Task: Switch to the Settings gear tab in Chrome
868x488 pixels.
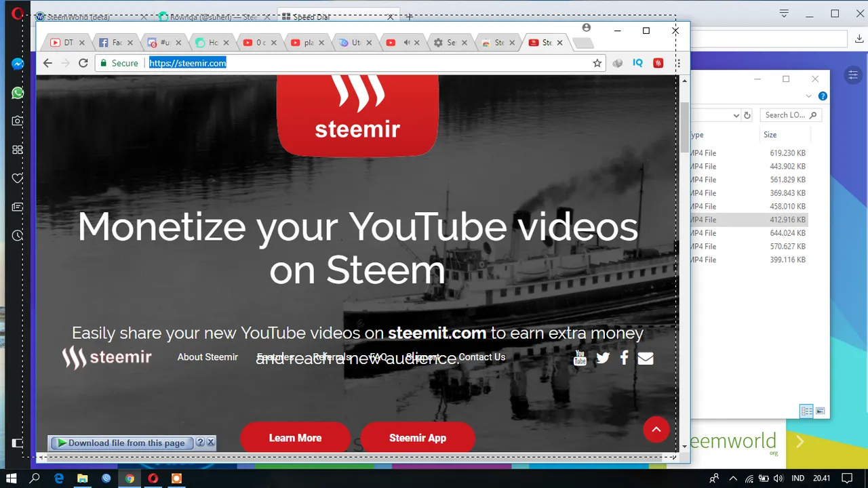Action: point(450,43)
